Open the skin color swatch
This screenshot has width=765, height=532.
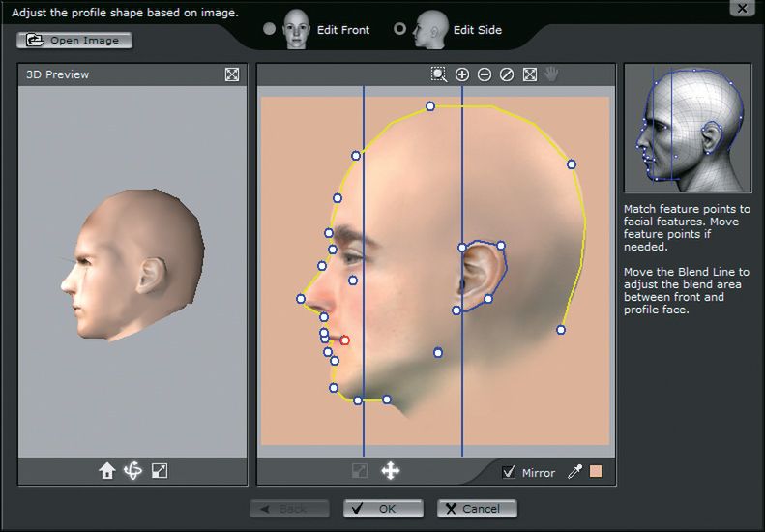pyautogui.click(x=596, y=472)
